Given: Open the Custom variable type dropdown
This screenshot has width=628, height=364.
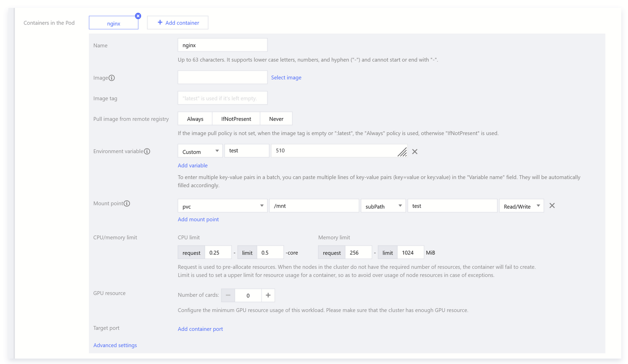Looking at the screenshot, I should coord(200,151).
